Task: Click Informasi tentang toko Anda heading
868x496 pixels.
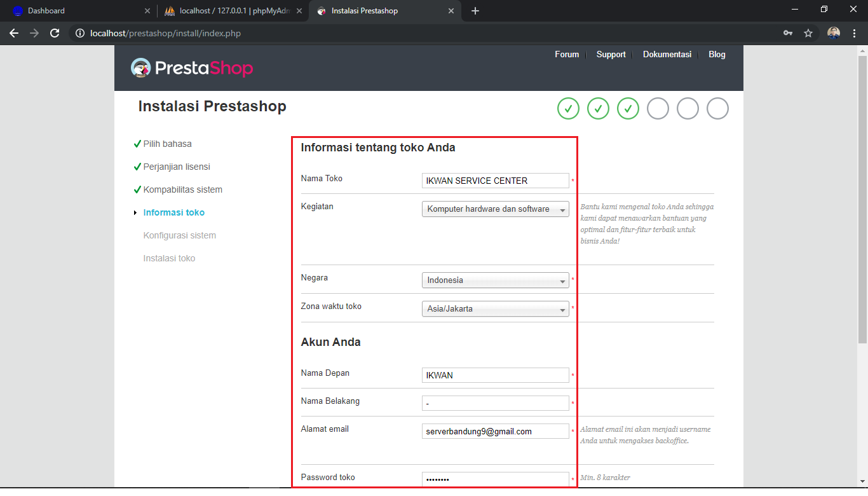Action: point(378,148)
